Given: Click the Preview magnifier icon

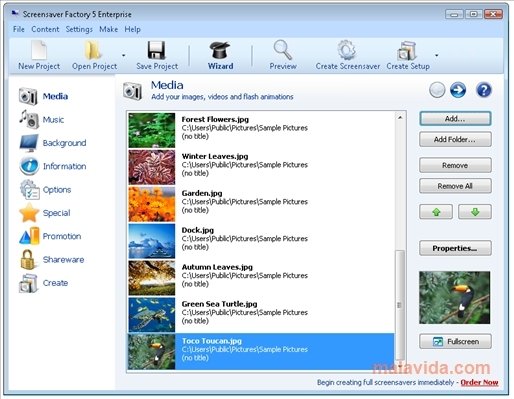Looking at the screenshot, I should pyautogui.click(x=283, y=50).
